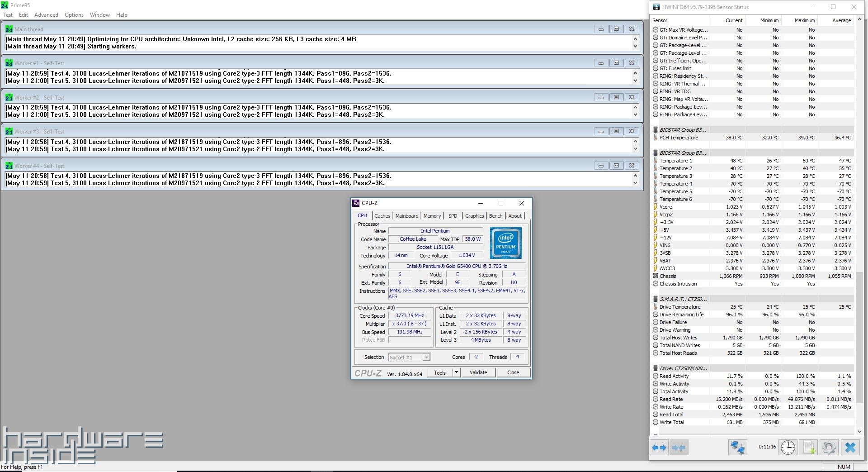
Task: Click the CPU-Z title bar icon
Action: click(356, 203)
